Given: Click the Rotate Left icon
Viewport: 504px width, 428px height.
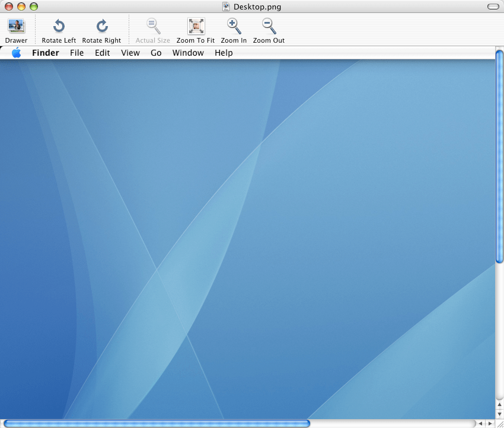Looking at the screenshot, I should 59,26.
